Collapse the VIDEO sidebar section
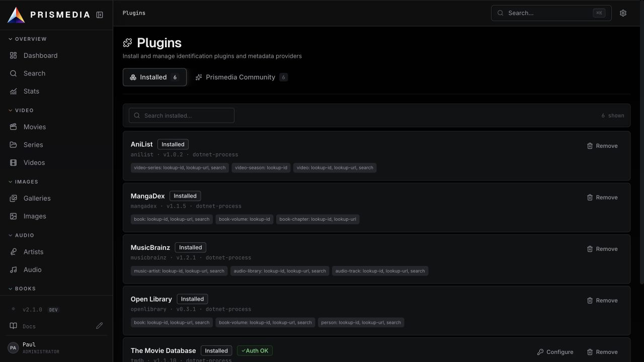The width and height of the screenshot is (644, 362). 21,110
